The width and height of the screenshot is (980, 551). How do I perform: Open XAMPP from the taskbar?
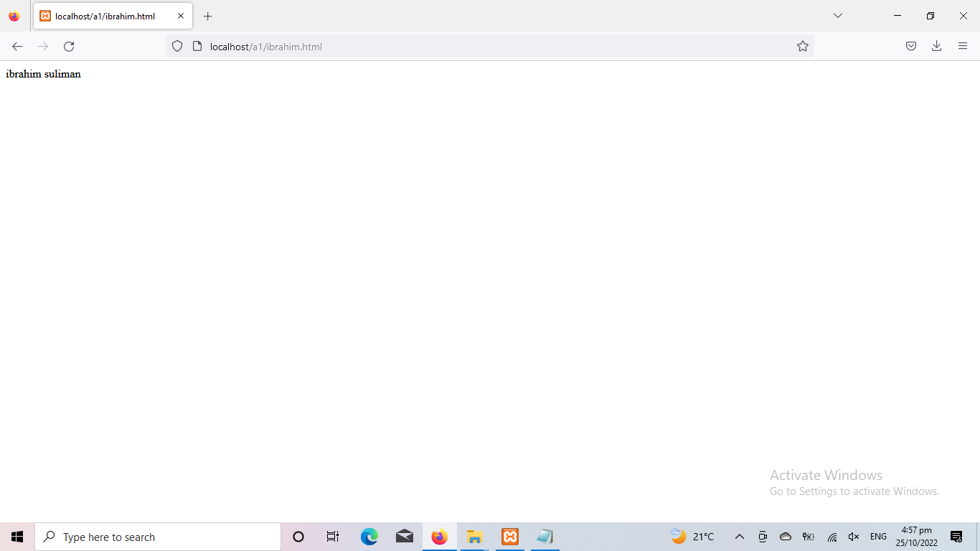point(510,537)
